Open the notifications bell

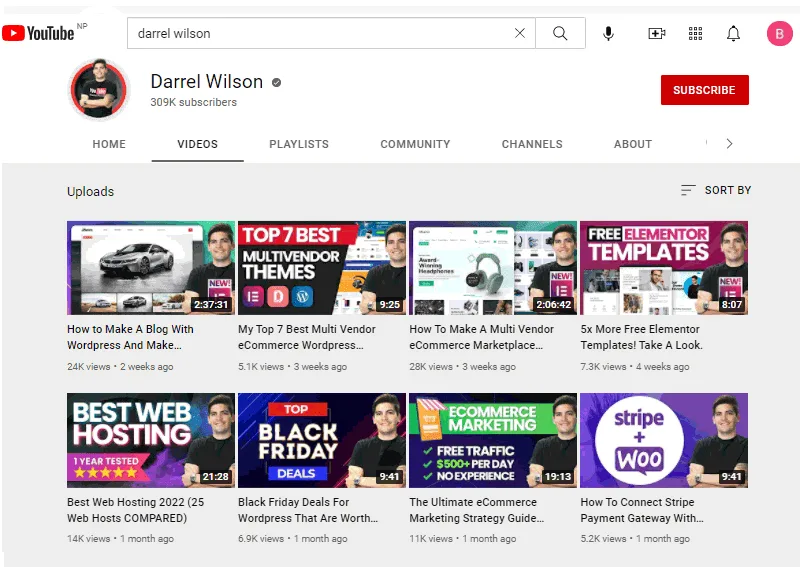733,34
